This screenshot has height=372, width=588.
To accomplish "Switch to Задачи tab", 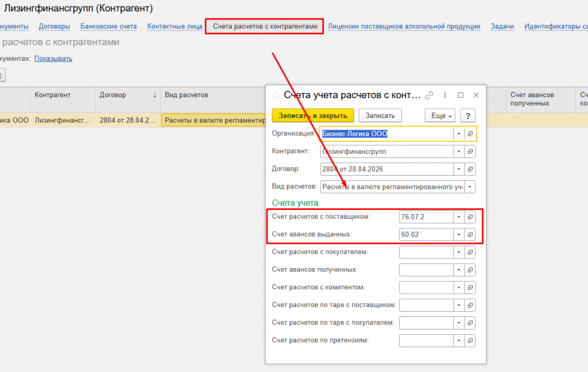I will point(502,26).
